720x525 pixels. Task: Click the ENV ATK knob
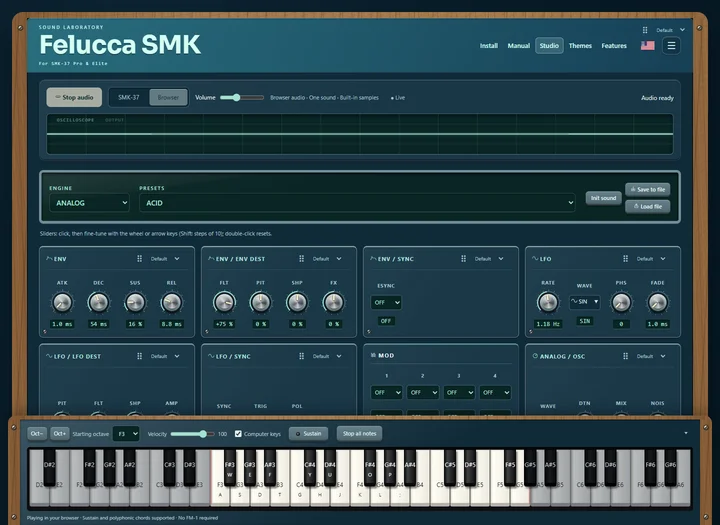tap(62, 302)
